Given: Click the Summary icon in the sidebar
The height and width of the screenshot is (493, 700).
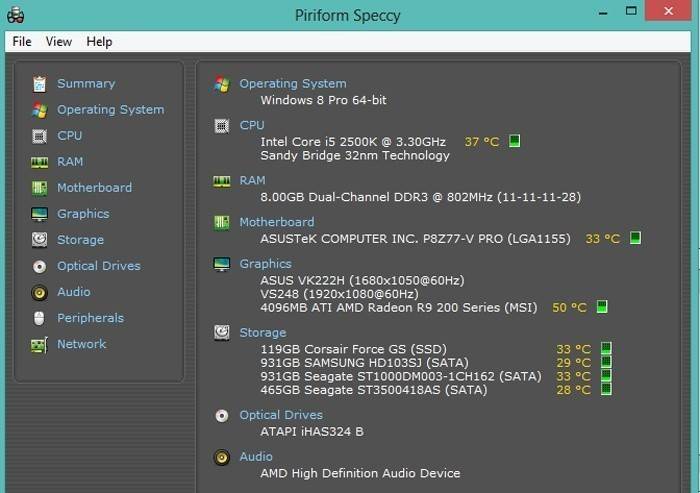Looking at the screenshot, I should (x=39, y=84).
